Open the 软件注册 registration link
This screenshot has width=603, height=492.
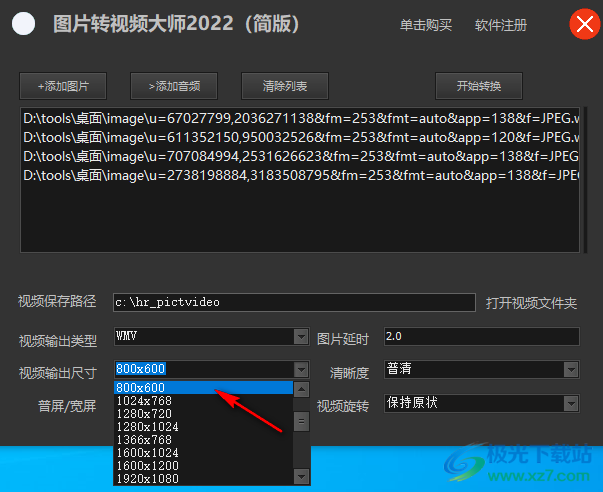coord(501,25)
